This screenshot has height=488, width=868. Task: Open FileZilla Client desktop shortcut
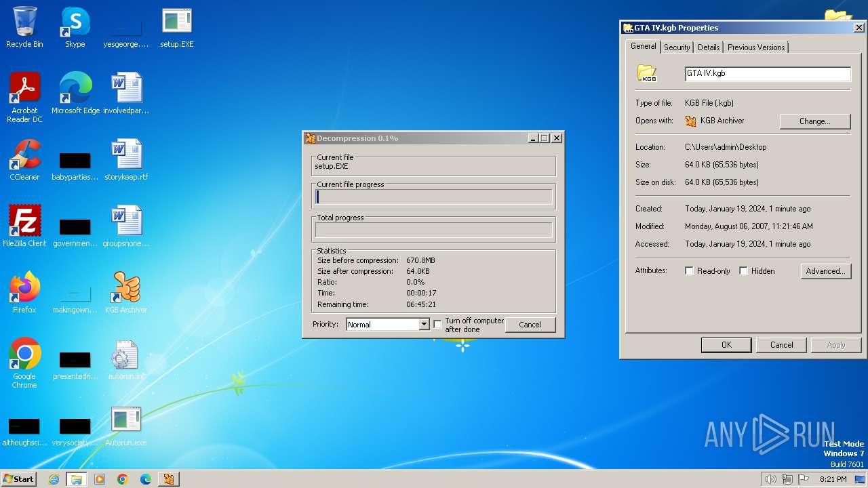tap(24, 226)
